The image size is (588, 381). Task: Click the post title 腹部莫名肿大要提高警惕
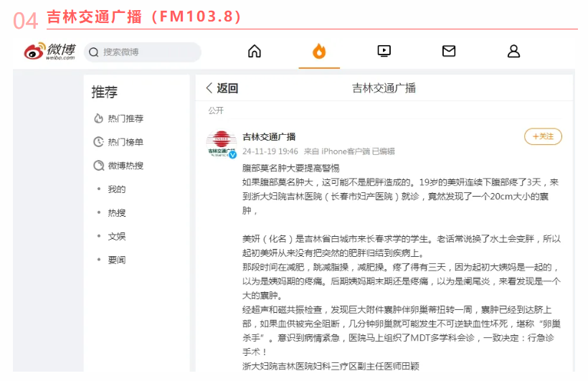pos(291,168)
